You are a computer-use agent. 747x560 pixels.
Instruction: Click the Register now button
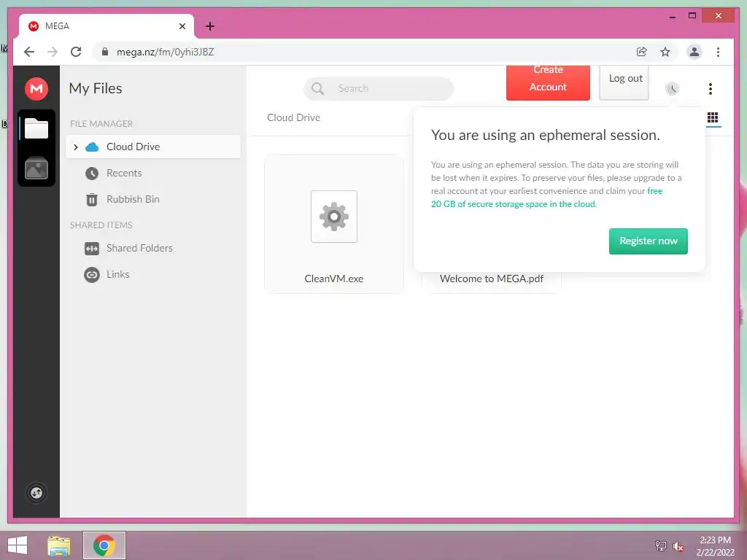click(648, 241)
